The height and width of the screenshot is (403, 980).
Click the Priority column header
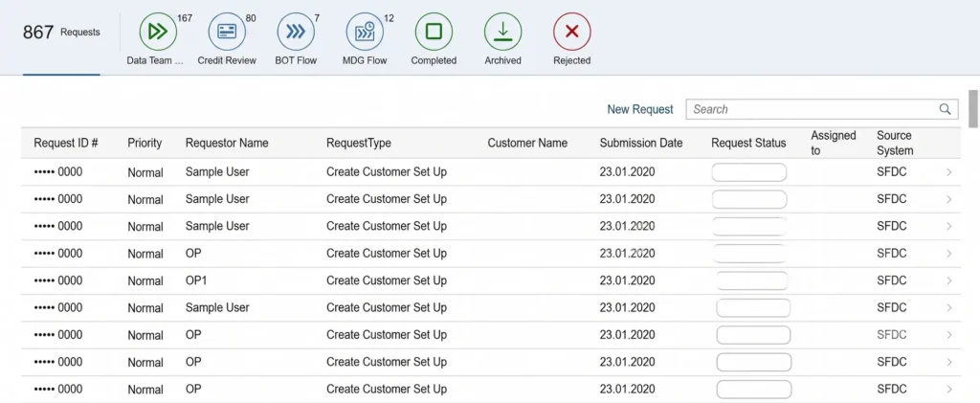(x=145, y=143)
